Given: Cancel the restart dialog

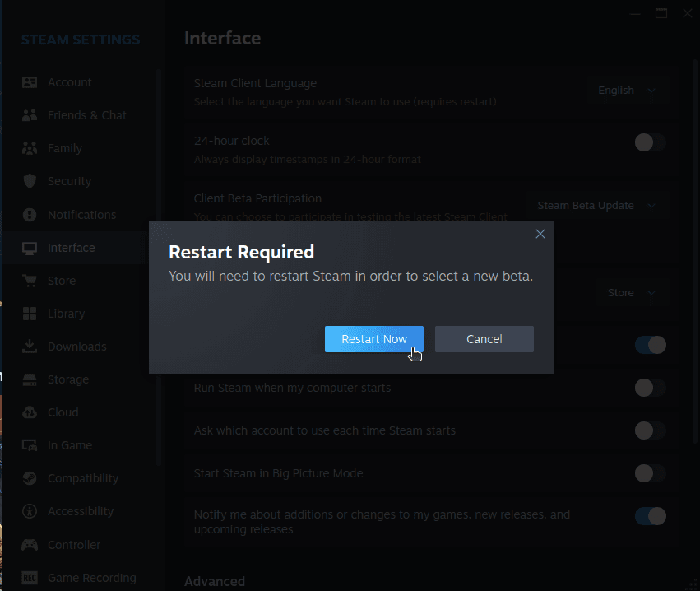Looking at the screenshot, I should 484,339.
